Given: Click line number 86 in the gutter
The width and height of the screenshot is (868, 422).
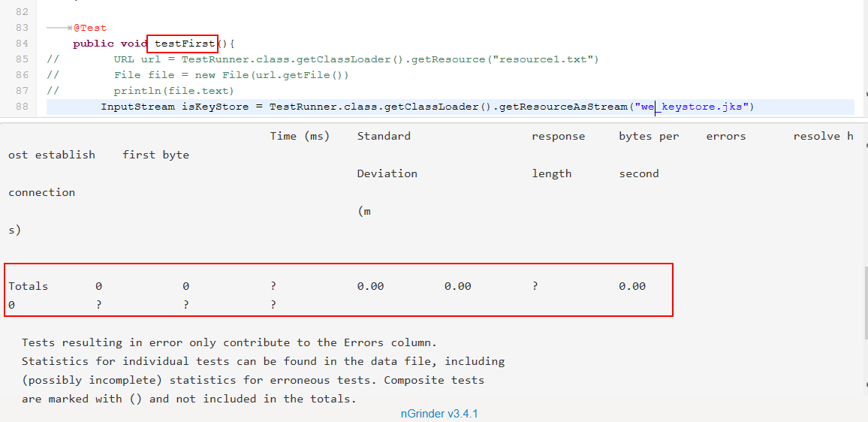Looking at the screenshot, I should (x=22, y=75).
